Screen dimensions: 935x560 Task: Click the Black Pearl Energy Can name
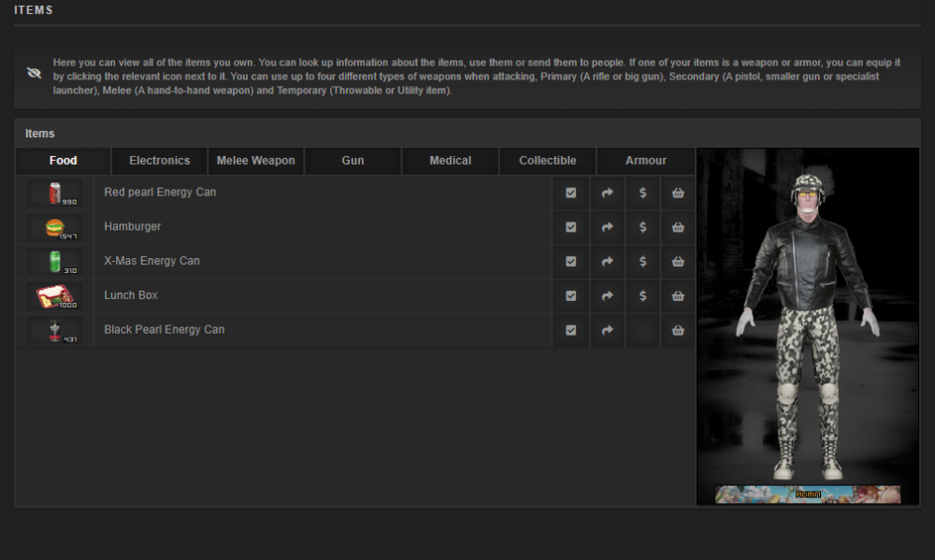click(165, 329)
